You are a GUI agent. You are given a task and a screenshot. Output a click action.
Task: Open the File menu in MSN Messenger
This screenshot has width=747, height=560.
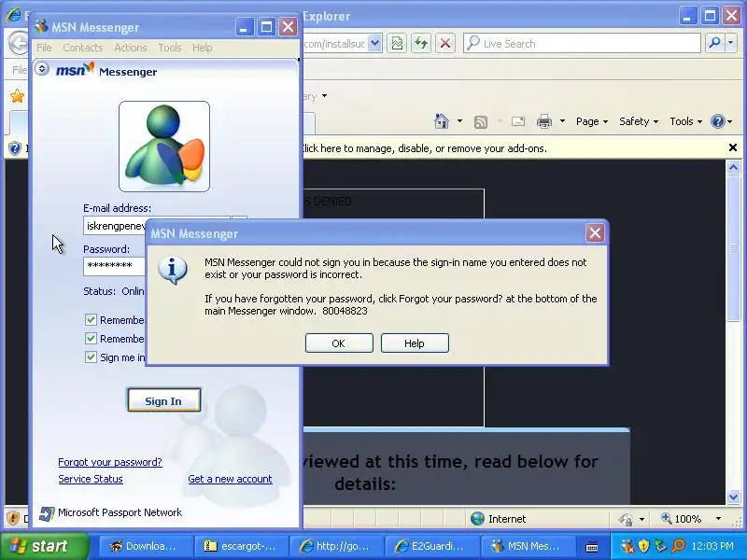pos(44,48)
